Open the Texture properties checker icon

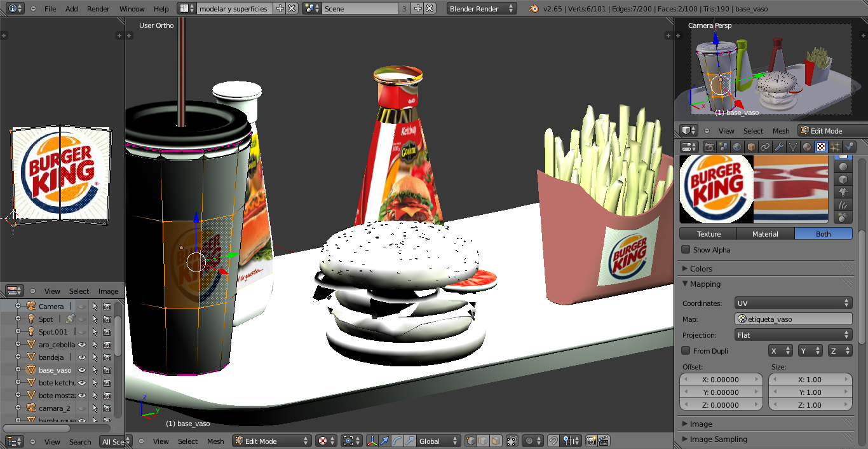[821, 147]
